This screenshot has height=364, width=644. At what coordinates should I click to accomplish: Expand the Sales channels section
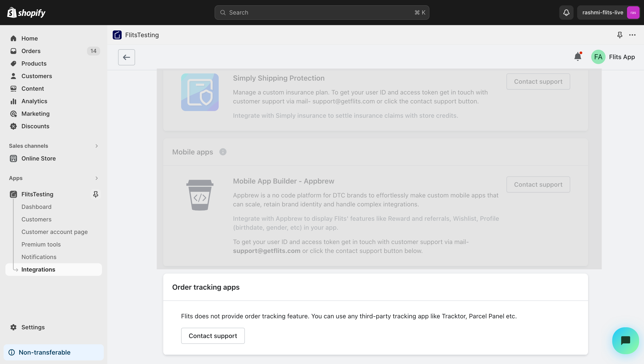click(97, 146)
